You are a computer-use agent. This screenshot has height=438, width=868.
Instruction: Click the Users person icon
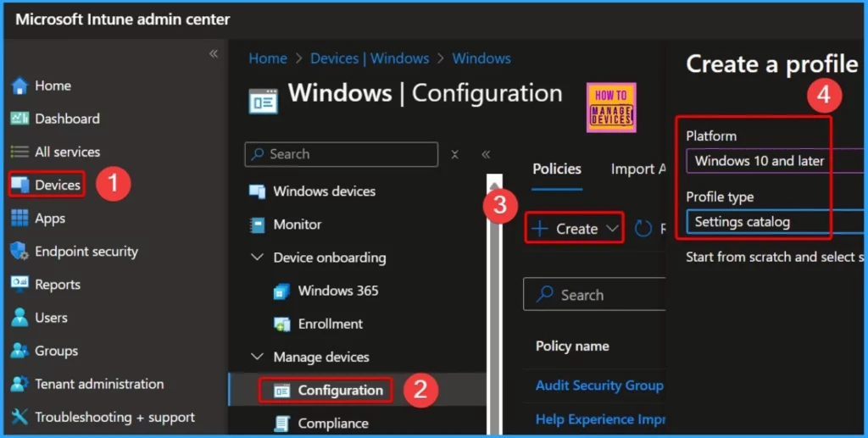20,318
